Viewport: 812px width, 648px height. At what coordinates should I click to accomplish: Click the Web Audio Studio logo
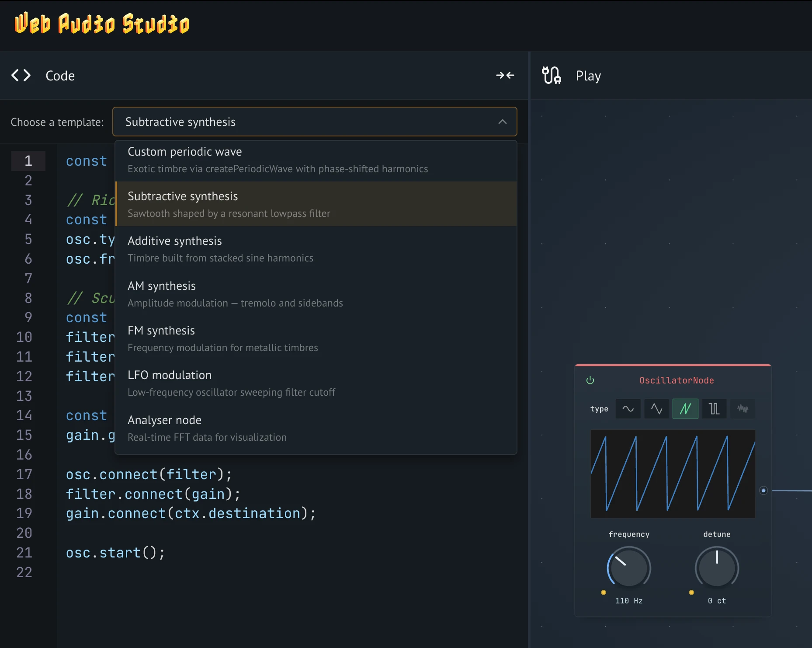coord(102,24)
